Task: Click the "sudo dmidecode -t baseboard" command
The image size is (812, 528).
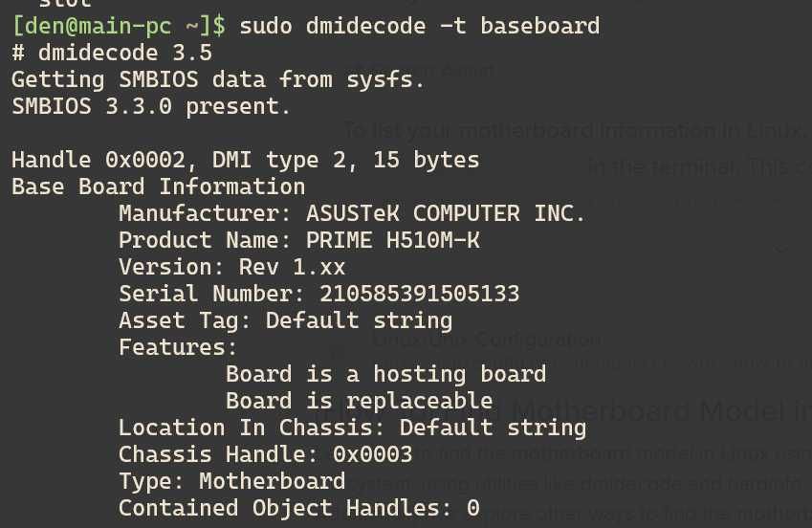Action: click(x=419, y=26)
